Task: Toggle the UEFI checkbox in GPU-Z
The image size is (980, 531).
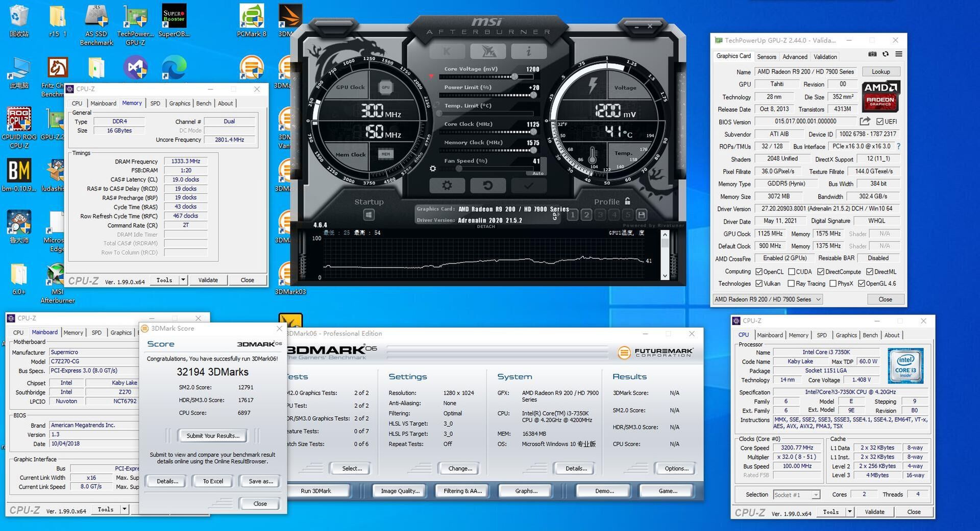Action: point(880,122)
